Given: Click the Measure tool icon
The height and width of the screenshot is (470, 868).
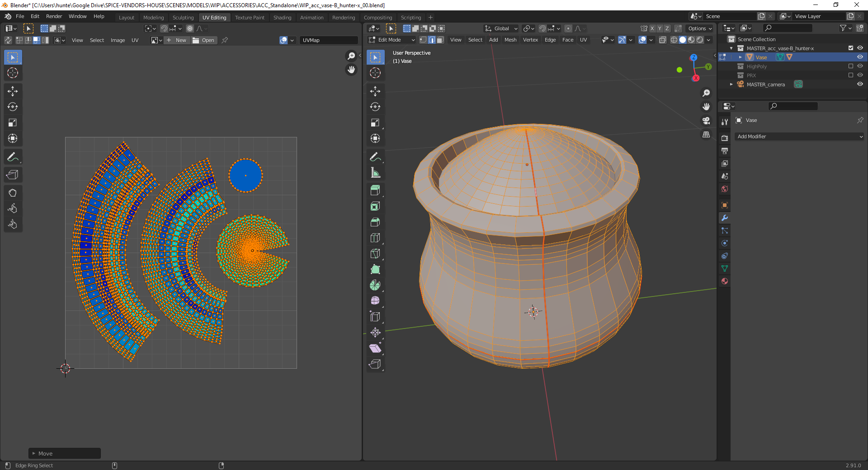Looking at the screenshot, I should click(375, 173).
